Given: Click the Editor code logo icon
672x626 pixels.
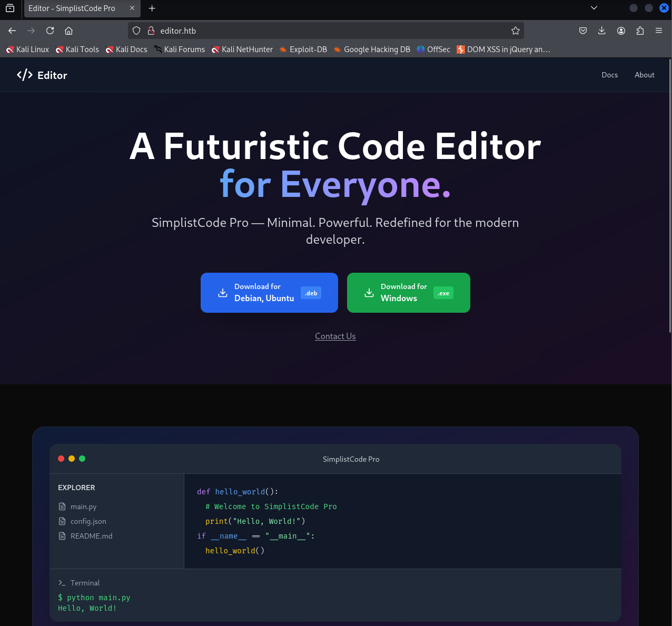Looking at the screenshot, I should [x=25, y=75].
